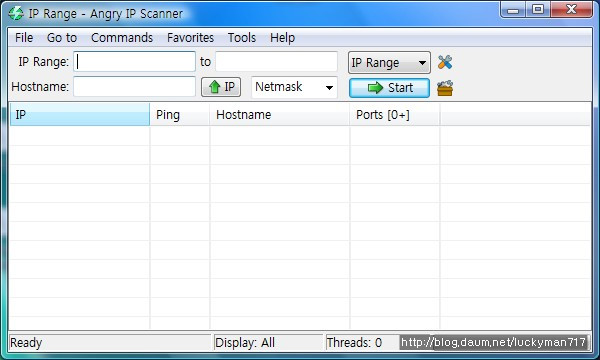Sort by the IP column header
This screenshot has height=360, width=600.
(80, 114)
